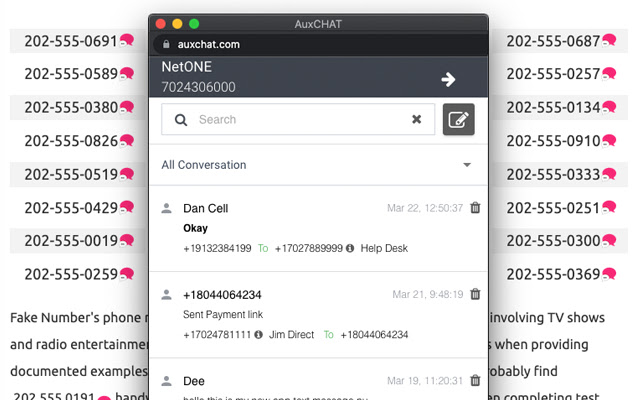The height and width of the screenshot is (400, 640).
Task: Click chat icon next to 202-555-0380
Action: [127, 107]
